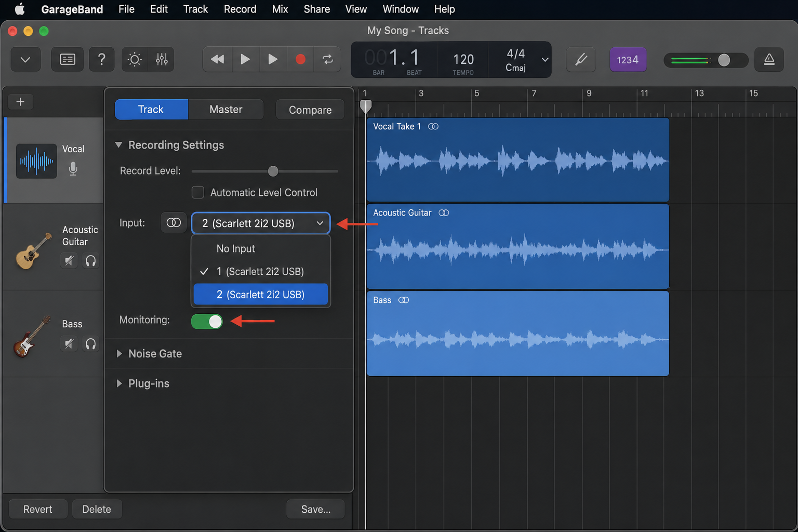The image size is (798, 532).
Task: Click bar 9 on the ruler
Action: click(589, 94)
